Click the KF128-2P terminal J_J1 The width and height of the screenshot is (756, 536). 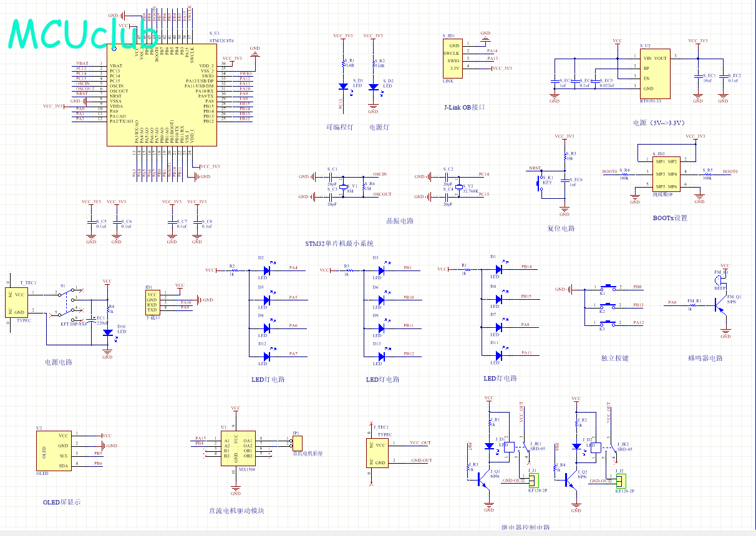click(533, 481)
